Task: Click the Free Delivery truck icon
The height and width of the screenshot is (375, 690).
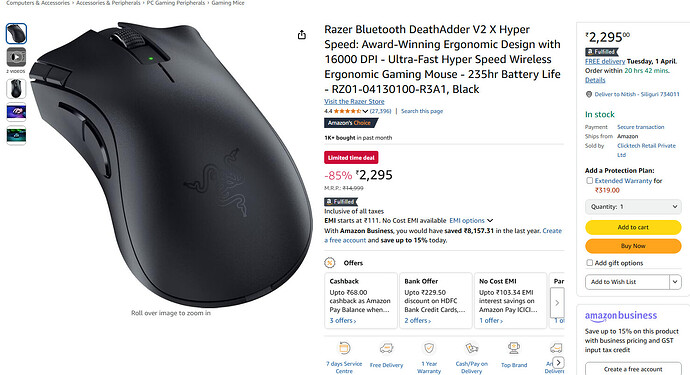Action: coord(386,349)
